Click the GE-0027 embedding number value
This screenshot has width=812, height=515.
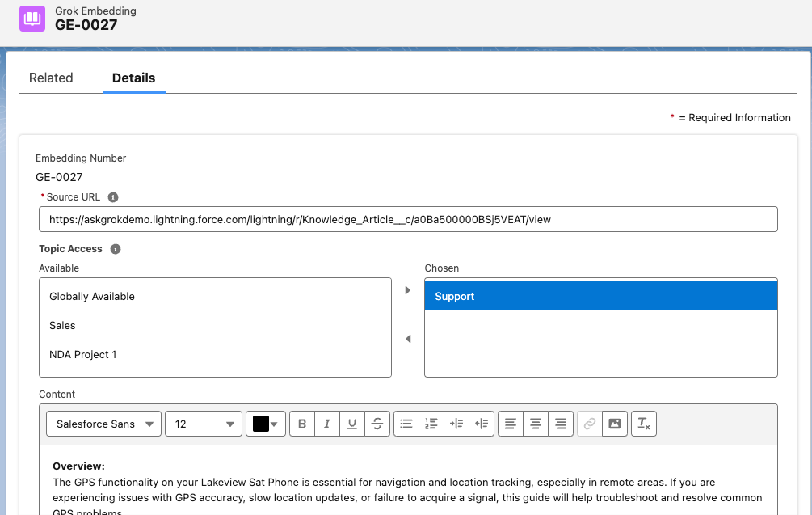point(59,177)
